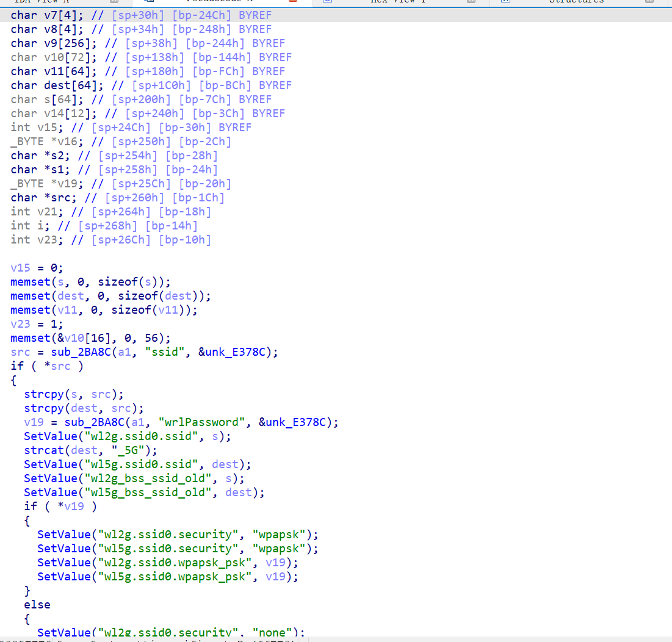Click the 'else' keyword
Image resolution: width=672 pixels, height=642 pixels.
pyautogui.click(x=37, y=605)
